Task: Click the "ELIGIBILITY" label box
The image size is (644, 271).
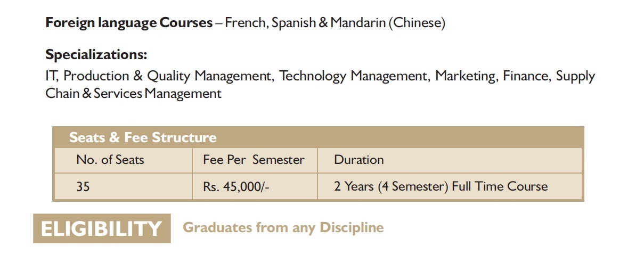Action: coord(102,228)
